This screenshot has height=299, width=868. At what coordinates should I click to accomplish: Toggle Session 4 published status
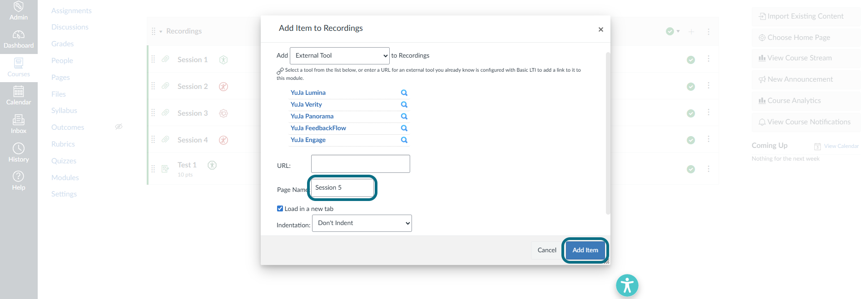point(691,140)
